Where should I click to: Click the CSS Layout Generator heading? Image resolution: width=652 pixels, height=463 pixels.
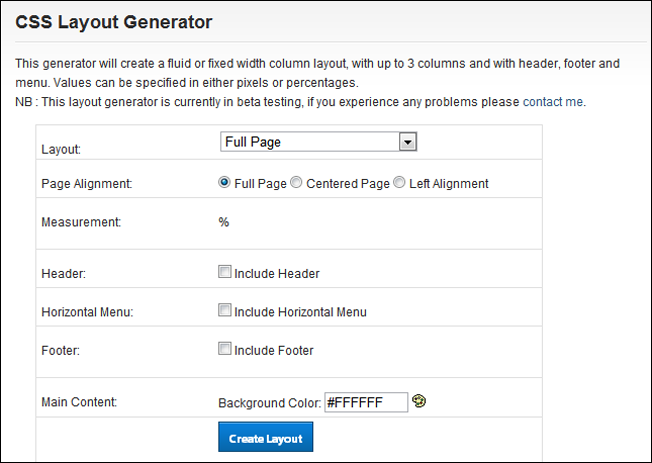(114, 22)
